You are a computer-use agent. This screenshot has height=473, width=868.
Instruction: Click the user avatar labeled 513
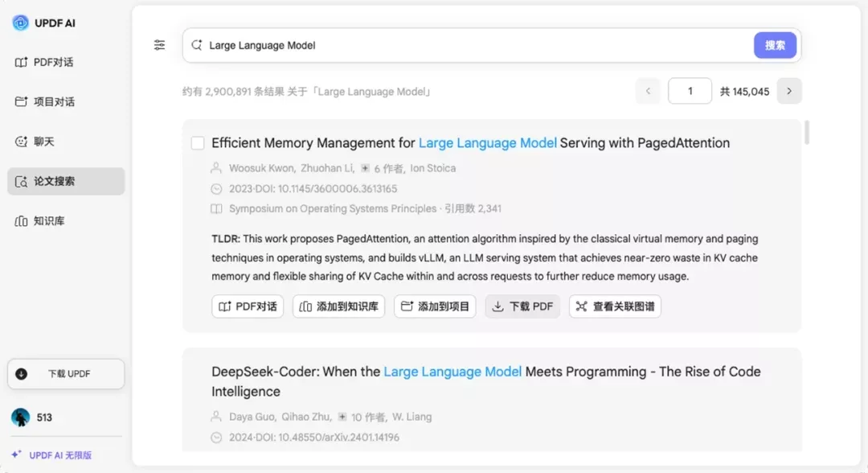coord(20,417)
